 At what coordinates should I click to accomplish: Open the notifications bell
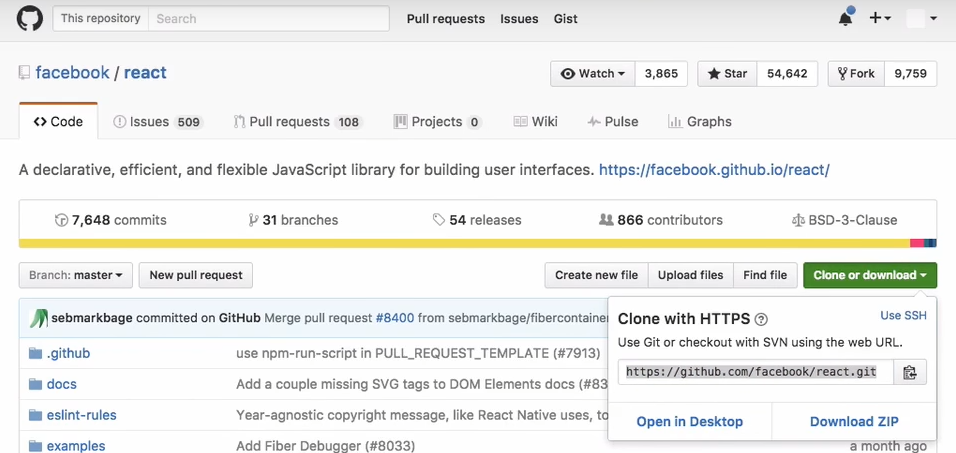[x=845, y=18]
